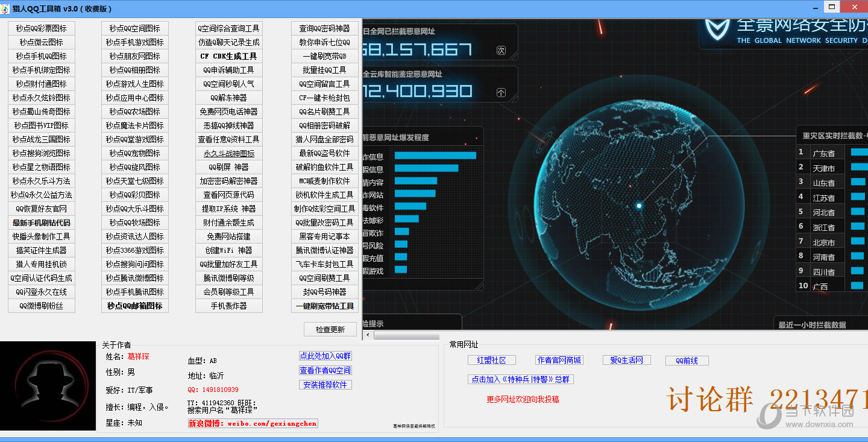Open the 查看作者QQ空间 link
Screen dimensions: 868x442
[x=325, y=370]
